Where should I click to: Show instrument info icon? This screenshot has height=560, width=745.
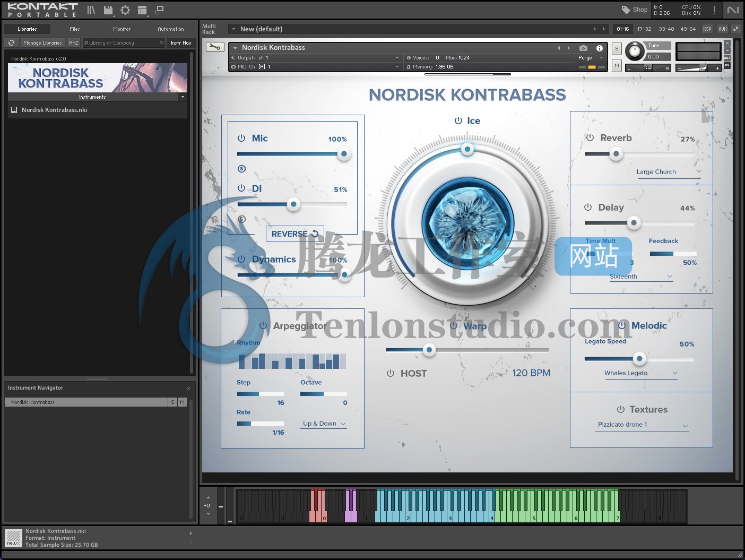[600, 48]
